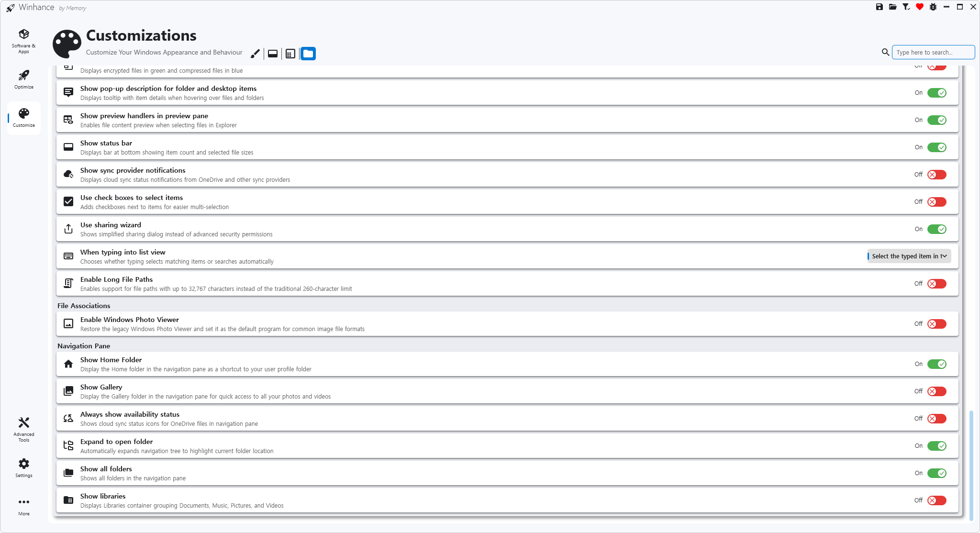Enable the Show Gallery switch
The image size is (980, 533).
pyautogui.click(x=936, y=391)
